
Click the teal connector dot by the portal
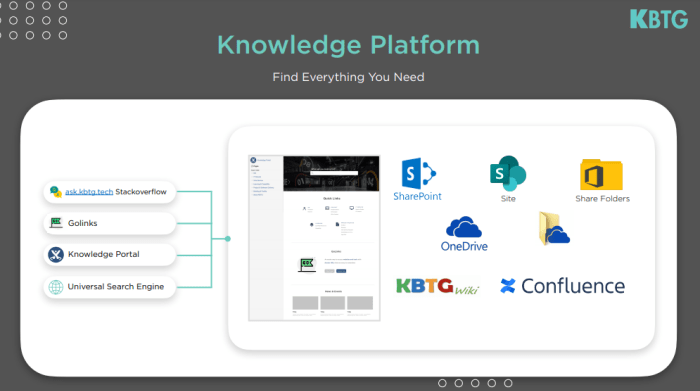228,239
